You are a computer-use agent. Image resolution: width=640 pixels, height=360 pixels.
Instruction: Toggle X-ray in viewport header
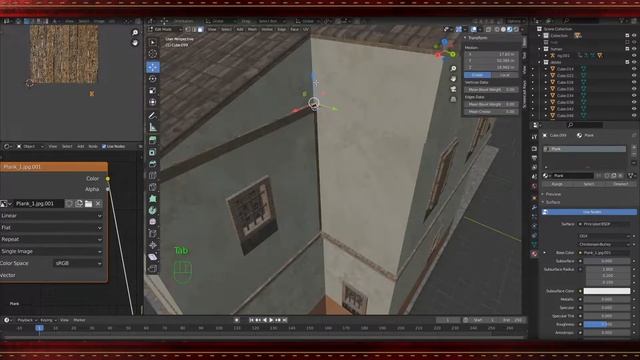(x=488, y=29)
